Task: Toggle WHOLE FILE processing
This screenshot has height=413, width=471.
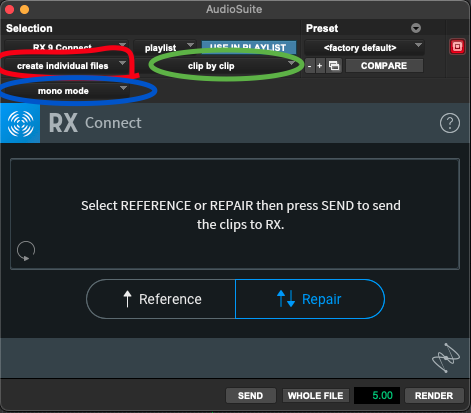Action: click(x=315, y=396)
